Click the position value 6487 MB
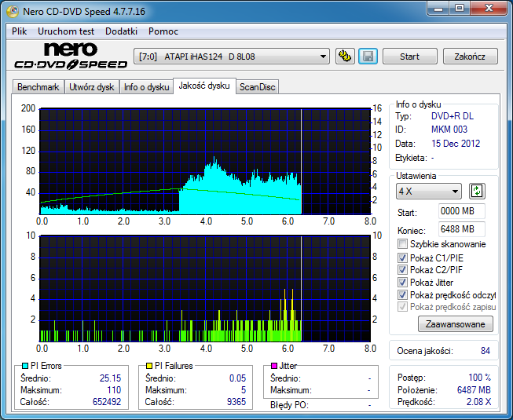This screenshot has width=513, height=420. click(x=474, y=390)
